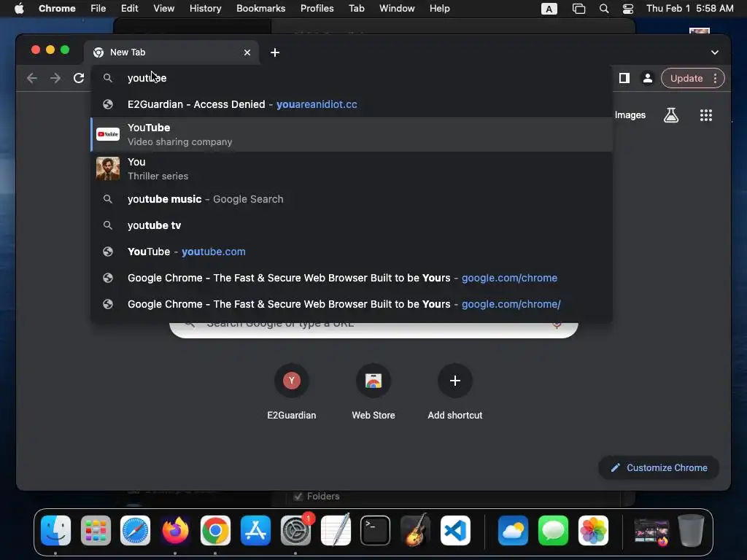Screen dimensions: 747x560
Task: Open the Images link
Action: coord(630,114)
